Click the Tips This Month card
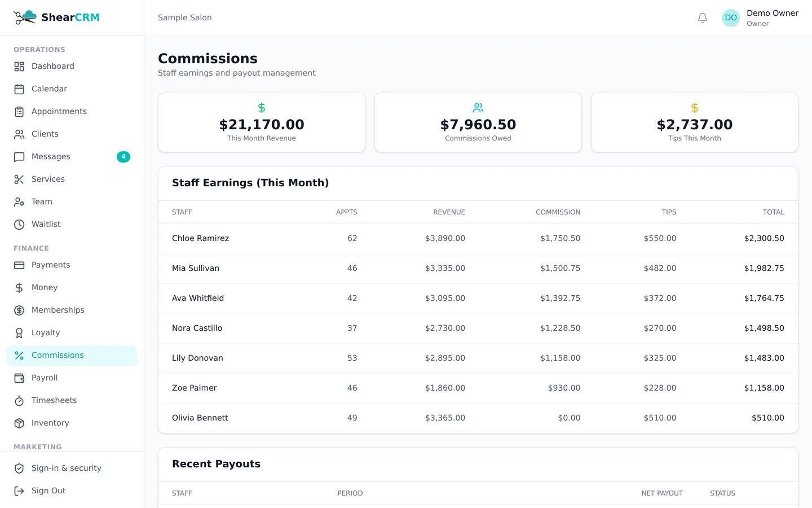 tap(695, 122)
